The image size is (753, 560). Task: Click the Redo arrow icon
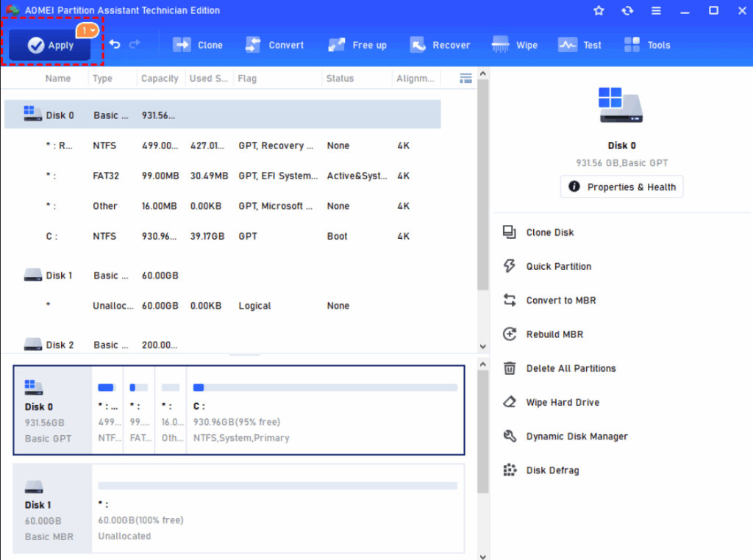tap(136, 44)
